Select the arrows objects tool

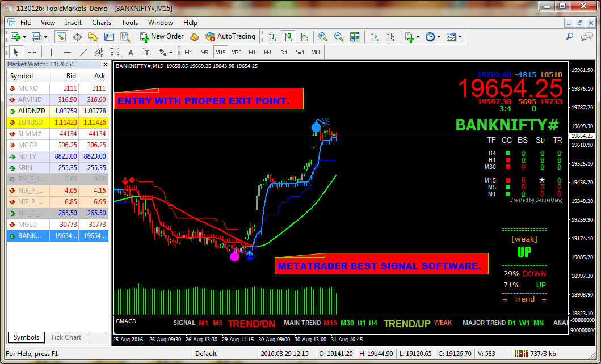point(163,52)
